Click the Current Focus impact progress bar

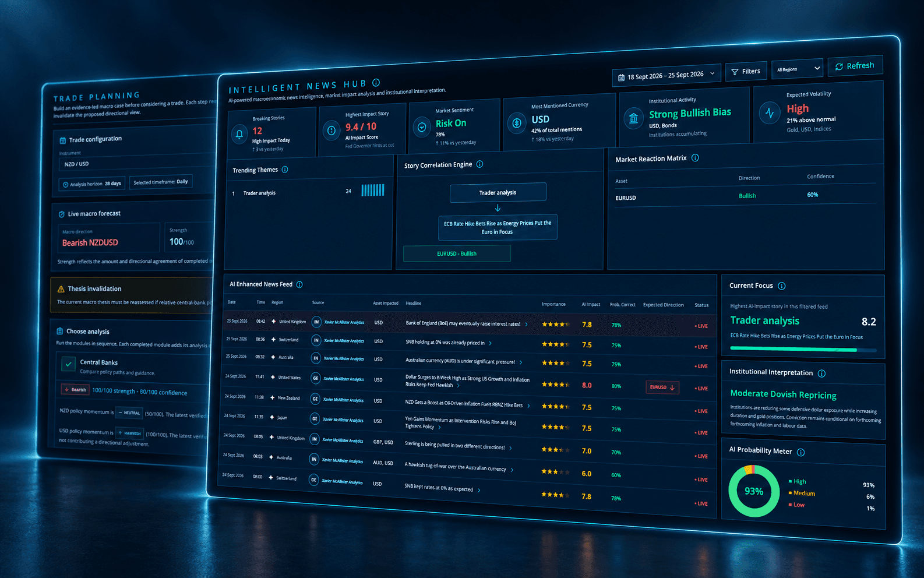pos(803,349)
